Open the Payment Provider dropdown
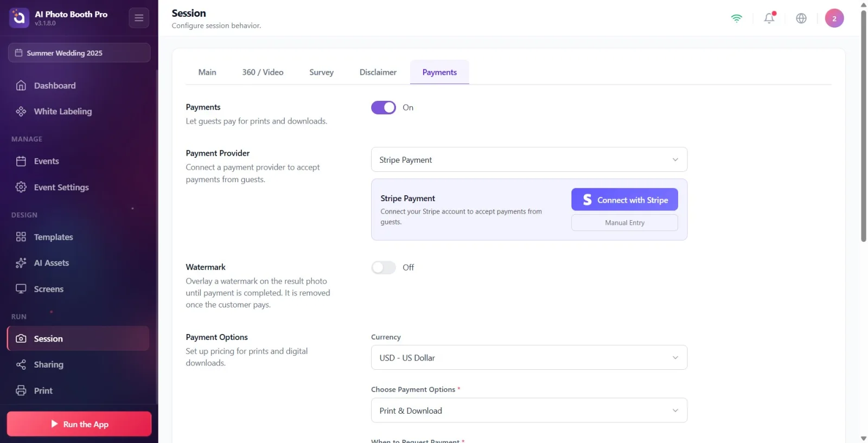 (x=529, y=159)
